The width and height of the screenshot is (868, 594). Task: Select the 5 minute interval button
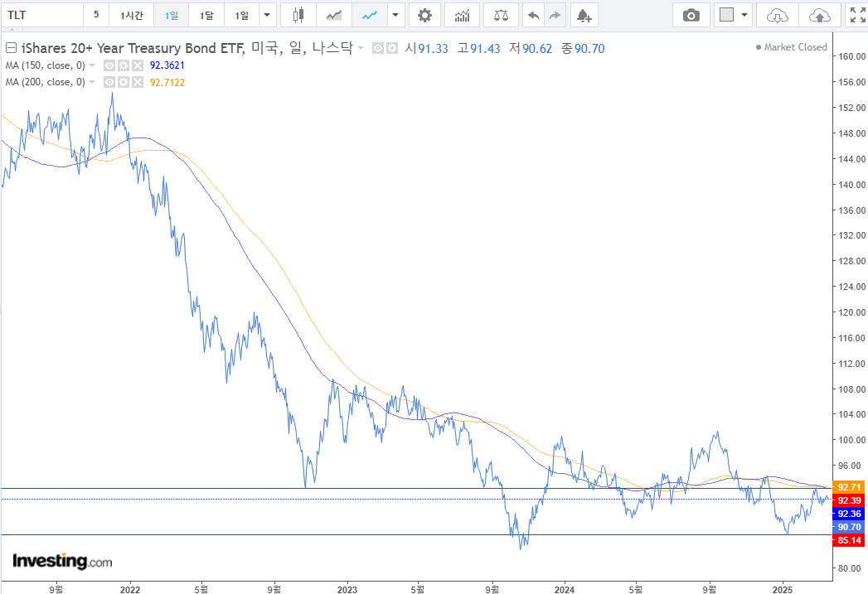96,15
